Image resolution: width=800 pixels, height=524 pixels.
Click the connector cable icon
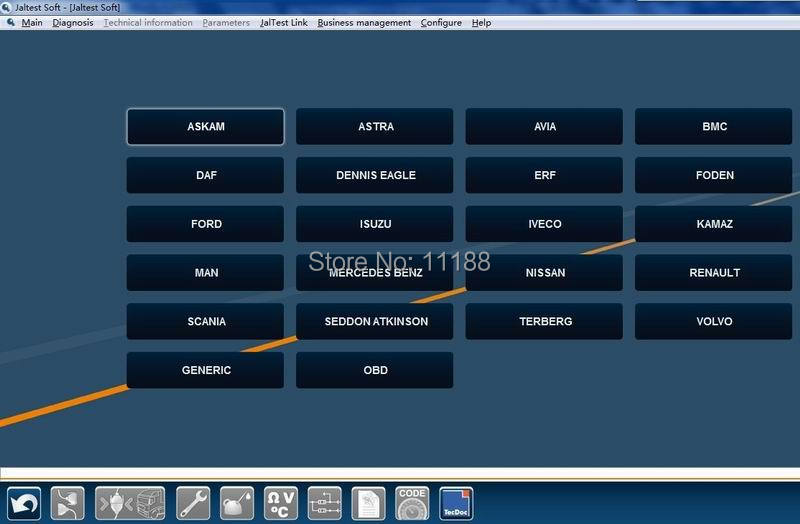click(x=67, y=503)
